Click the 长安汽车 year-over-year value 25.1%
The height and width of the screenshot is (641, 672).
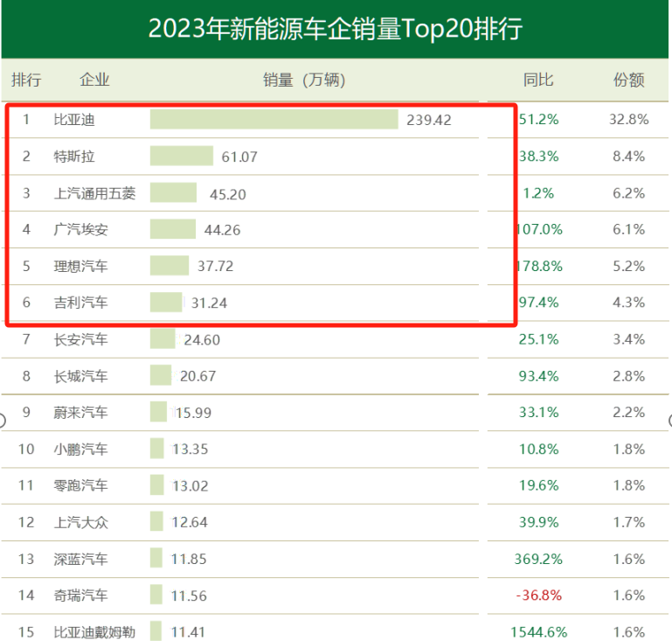tap(538, 339)
